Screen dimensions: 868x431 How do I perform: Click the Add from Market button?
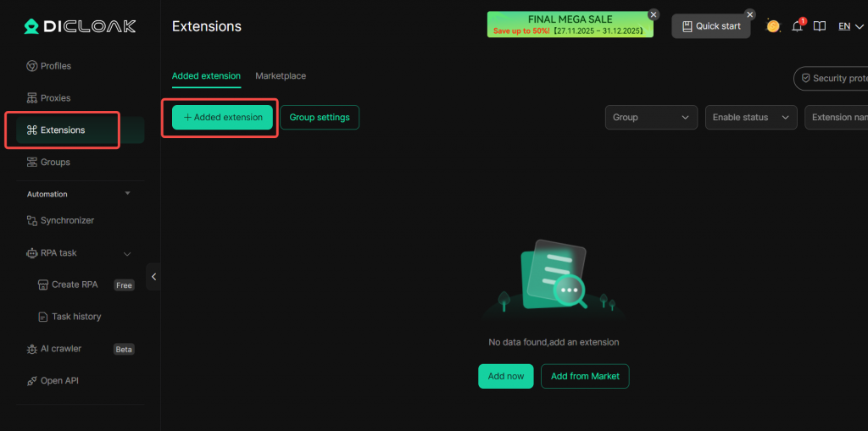click(585, 376)
